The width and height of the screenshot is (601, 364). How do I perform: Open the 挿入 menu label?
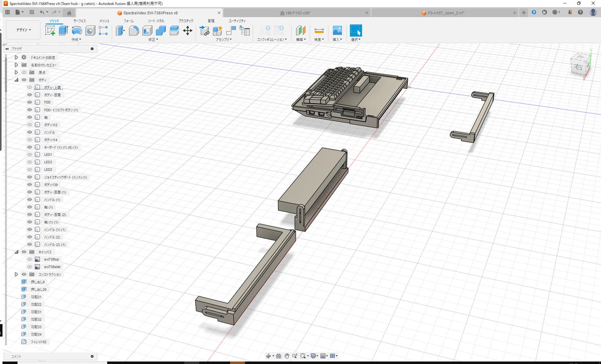pyautogui.click(x=337, y=39)
